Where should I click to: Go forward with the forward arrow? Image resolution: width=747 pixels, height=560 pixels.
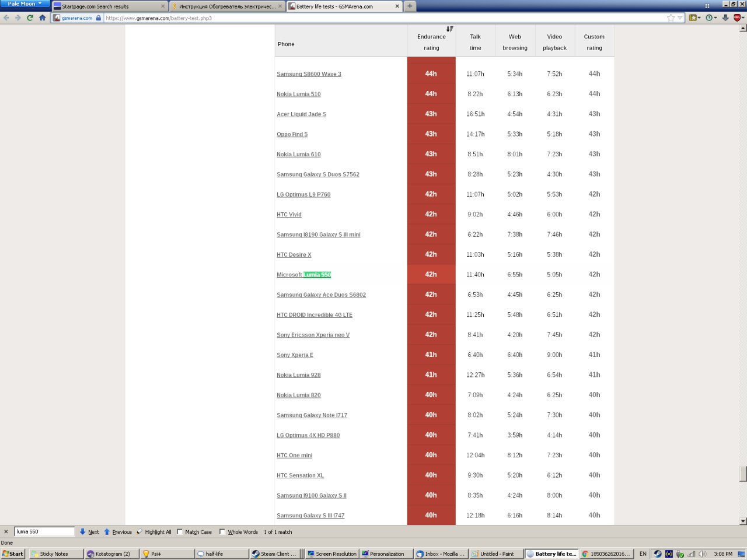18,18
